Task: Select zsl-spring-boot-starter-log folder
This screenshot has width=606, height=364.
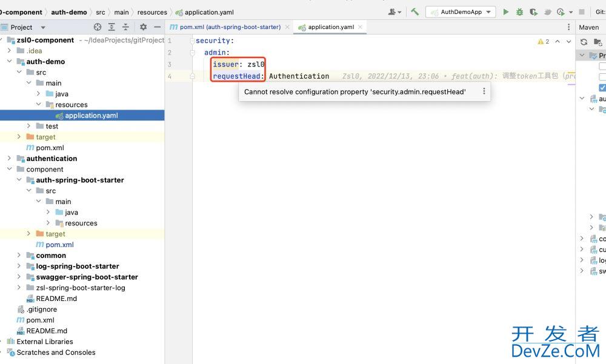Action: pyautogui.click(x=81, y=288)
